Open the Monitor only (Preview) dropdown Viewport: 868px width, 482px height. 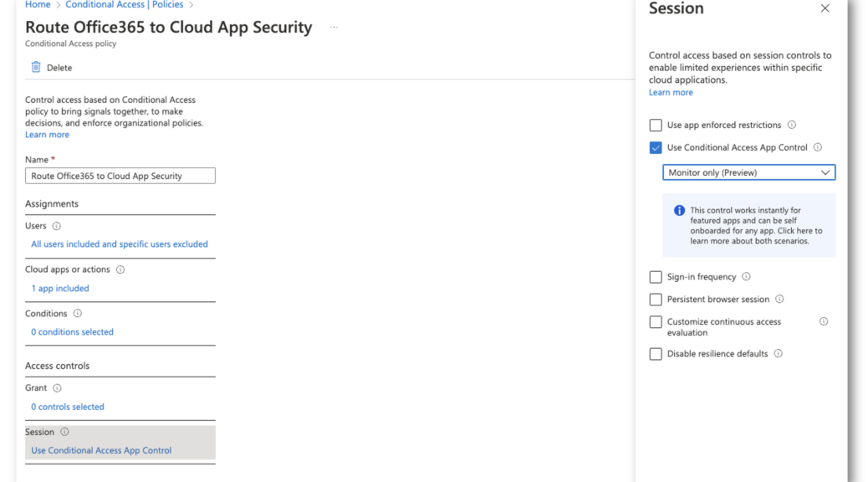tap(749, 172)
